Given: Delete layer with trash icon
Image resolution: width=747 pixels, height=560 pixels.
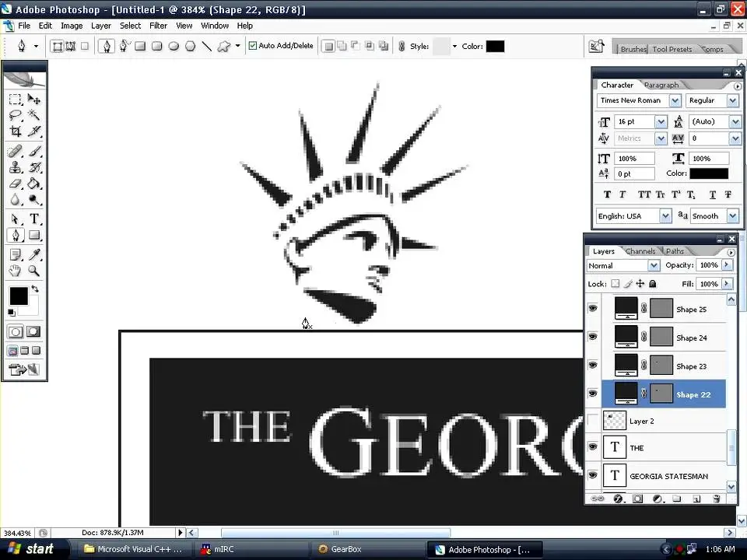Looking at the screenshot, I should pos(716,499).
